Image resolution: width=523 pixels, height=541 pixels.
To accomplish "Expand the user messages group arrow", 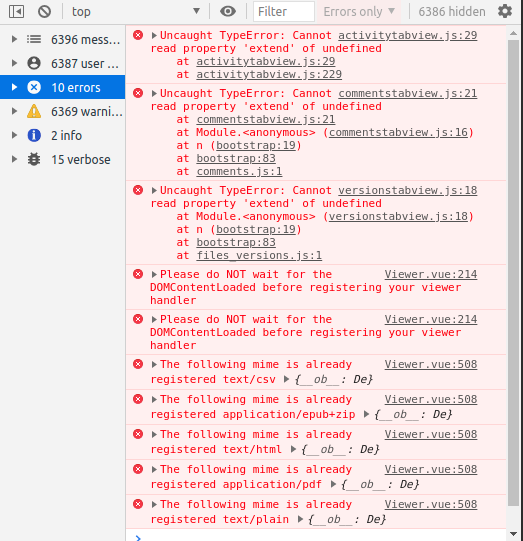I will coord(14,63).
